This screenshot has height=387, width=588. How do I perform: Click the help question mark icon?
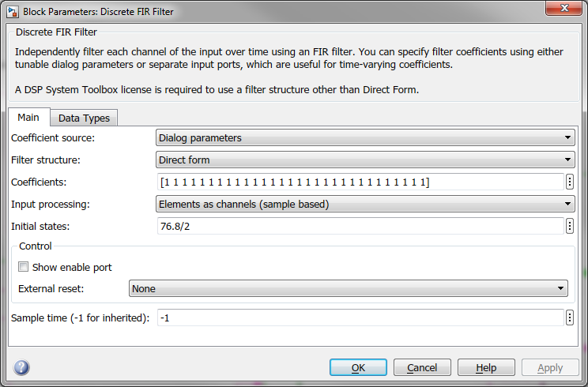(x=21, y=367)
